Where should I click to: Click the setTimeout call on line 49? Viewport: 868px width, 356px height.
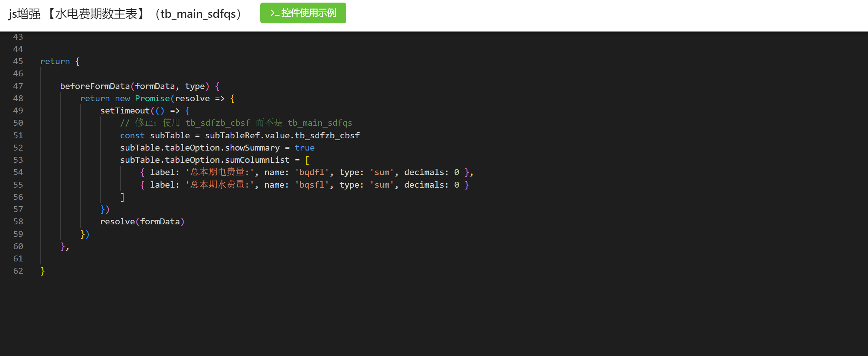[x=125, y=111]
